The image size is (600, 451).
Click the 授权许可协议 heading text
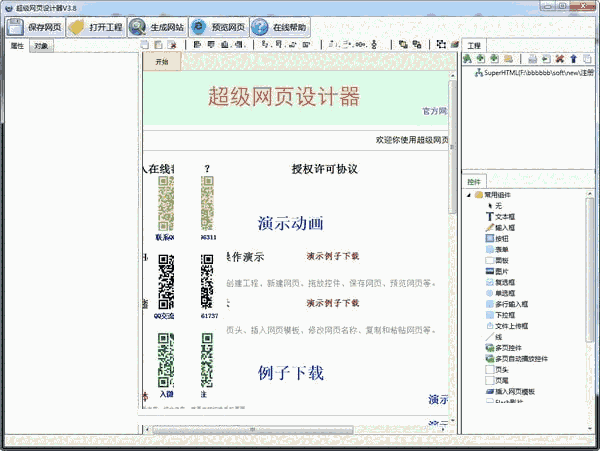pyautogui.click(x=324, y=169)
